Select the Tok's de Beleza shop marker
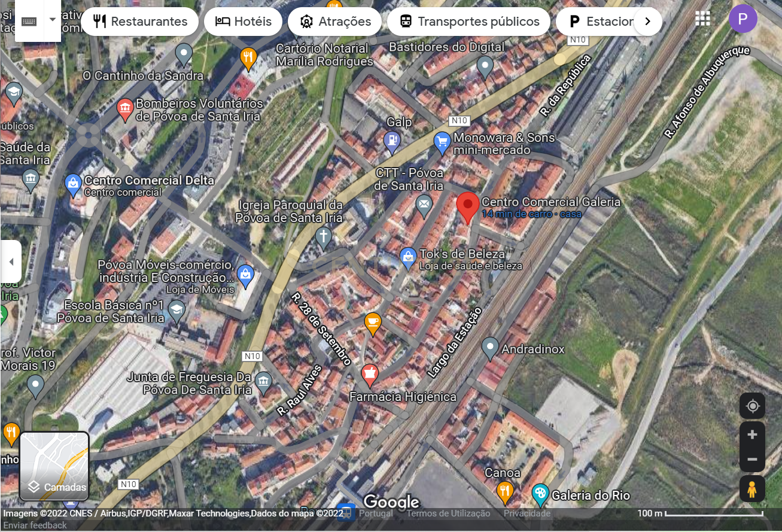The width and height of the screenshot is (782, 532). point(408,258)
